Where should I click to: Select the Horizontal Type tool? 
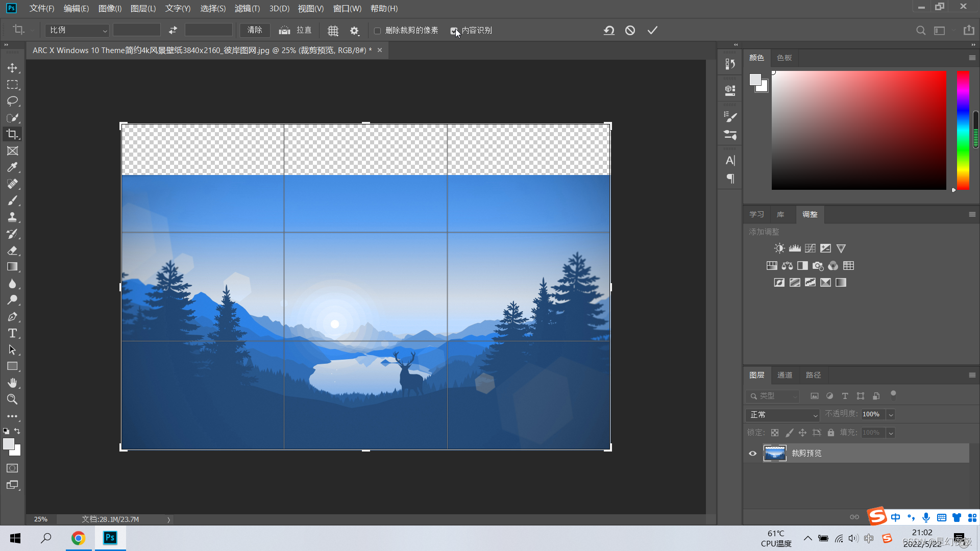click(12, 333)
